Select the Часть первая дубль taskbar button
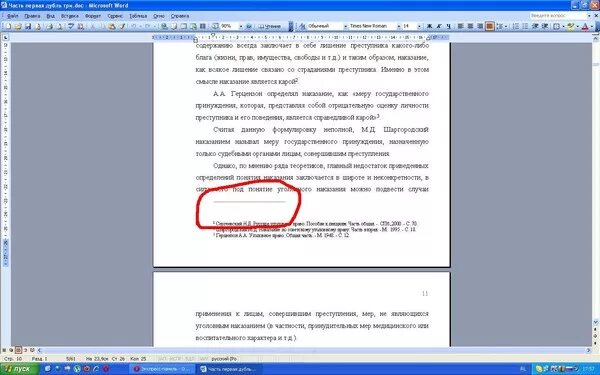The height and width of the screenshot is (375, 600). [228, 369]
